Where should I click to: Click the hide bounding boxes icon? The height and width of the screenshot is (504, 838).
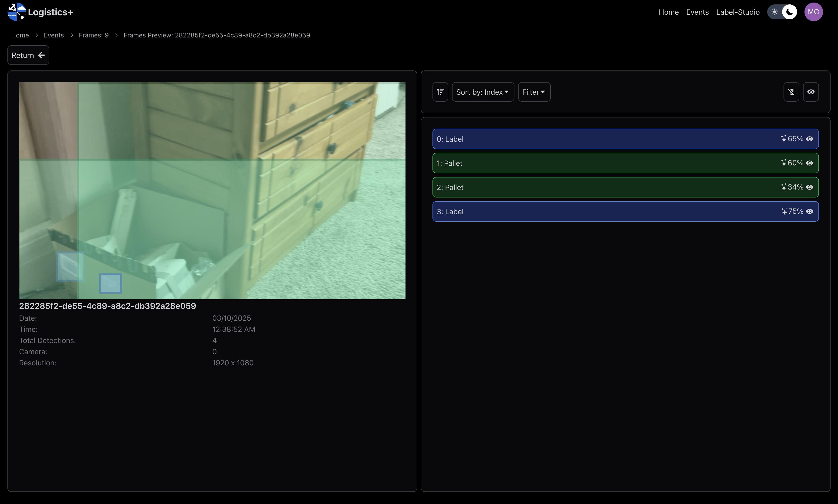pyautogui.click(x=791, y=92)
